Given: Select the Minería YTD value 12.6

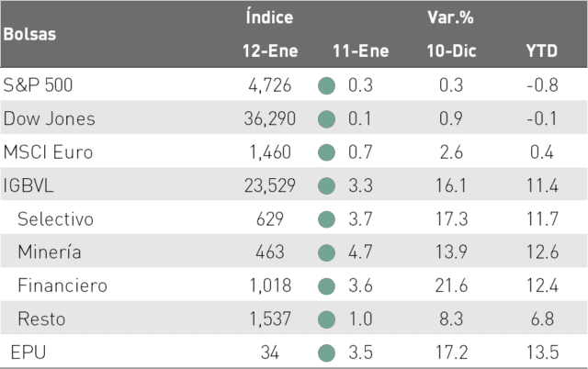Looking at the screenshot, I should click(x=543, y=252).
